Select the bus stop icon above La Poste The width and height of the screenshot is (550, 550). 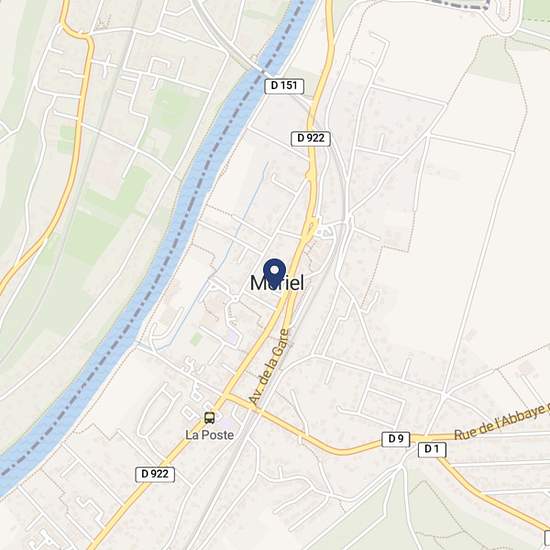(x=210, y=417)
